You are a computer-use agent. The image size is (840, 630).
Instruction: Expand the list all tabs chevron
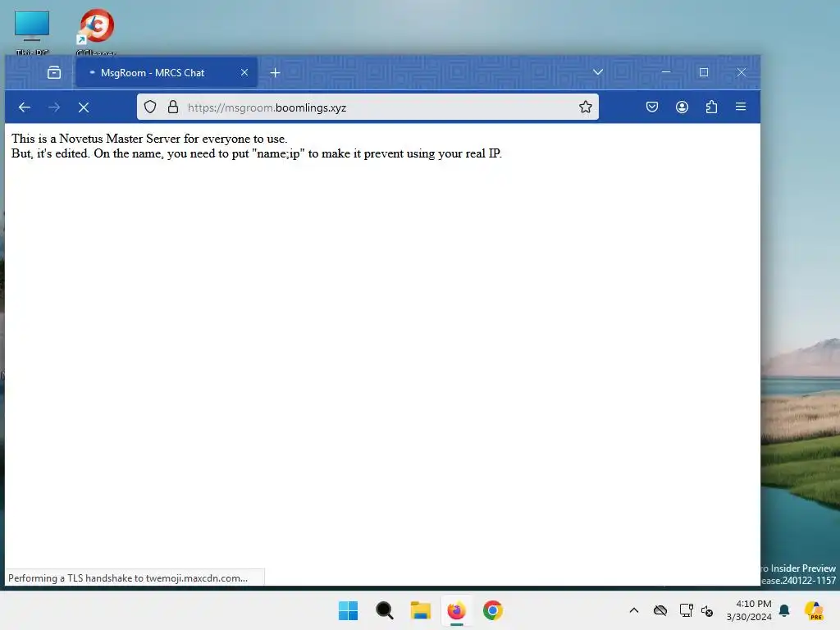click(x=598, y=72)
